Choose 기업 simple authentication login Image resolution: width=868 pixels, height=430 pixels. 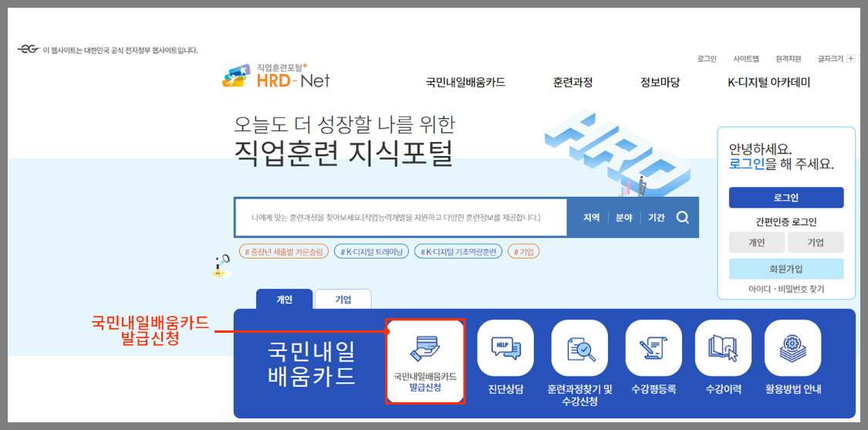[816, 242]
